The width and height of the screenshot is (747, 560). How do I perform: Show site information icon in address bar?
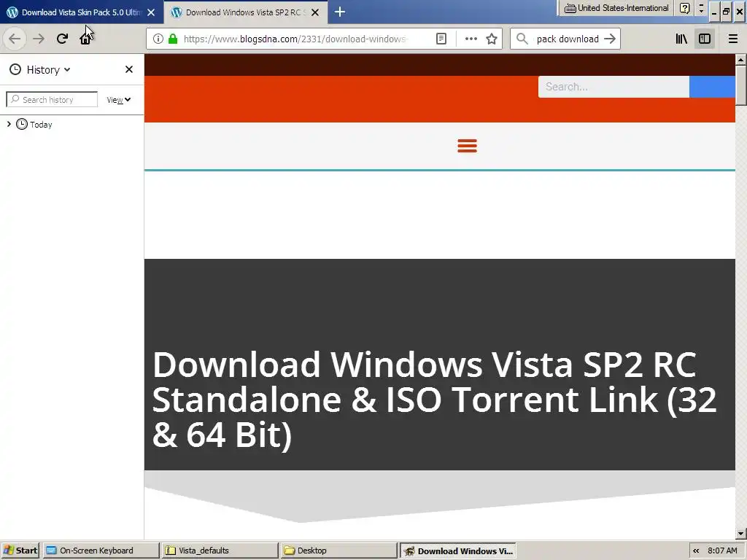(158, 39)
